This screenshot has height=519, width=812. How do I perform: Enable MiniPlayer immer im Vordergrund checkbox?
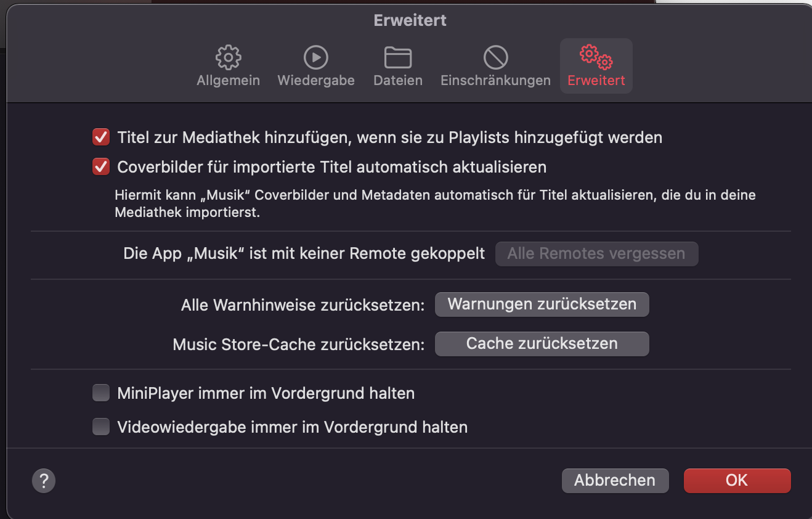point(101,393)
